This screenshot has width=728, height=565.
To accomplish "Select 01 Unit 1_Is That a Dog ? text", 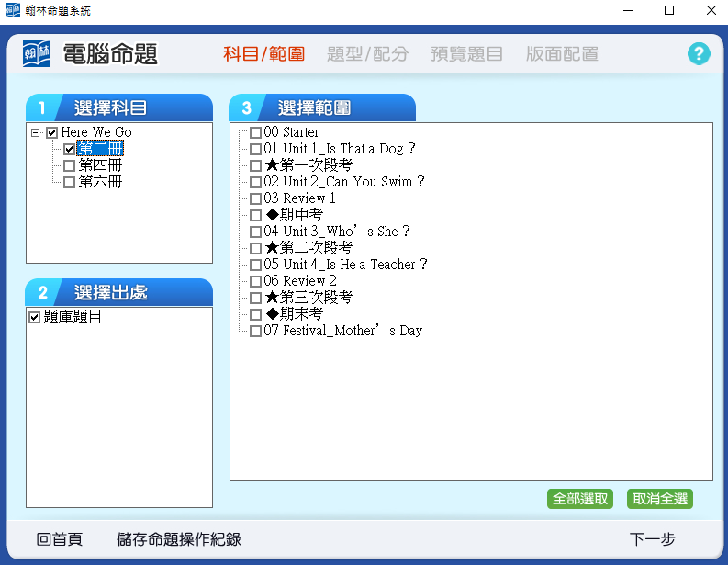I will tap(340, 149).
